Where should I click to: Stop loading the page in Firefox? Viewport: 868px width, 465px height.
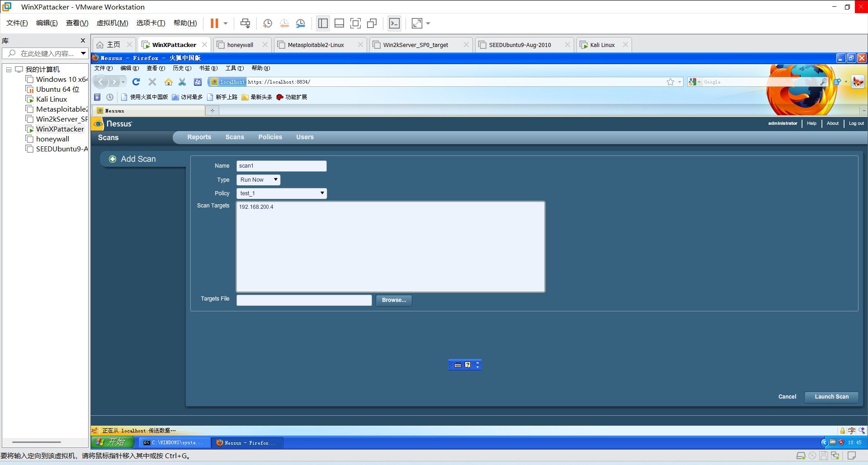(x=152, y=82)
